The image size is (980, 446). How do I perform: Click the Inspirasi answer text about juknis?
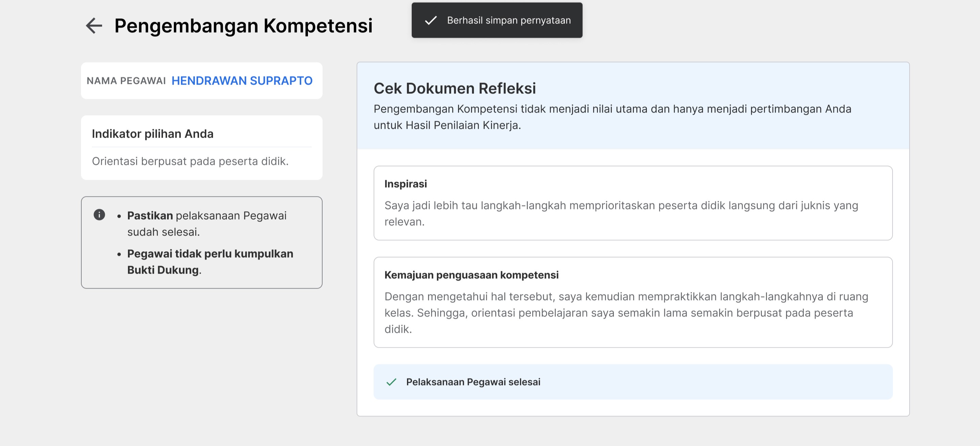pyautogui.click(x=621, y=213)
